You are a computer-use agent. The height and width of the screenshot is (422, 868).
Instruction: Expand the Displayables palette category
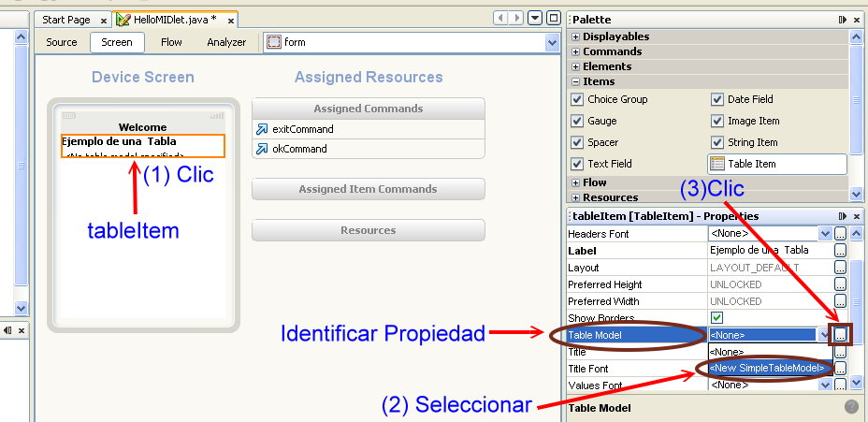(x=576, y=36)
